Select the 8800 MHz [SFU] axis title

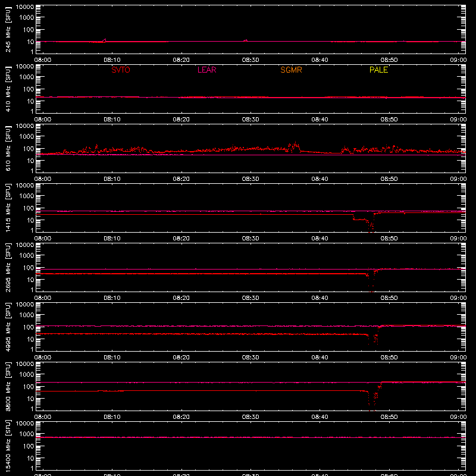pyautogui.click(x=8, y=386)
